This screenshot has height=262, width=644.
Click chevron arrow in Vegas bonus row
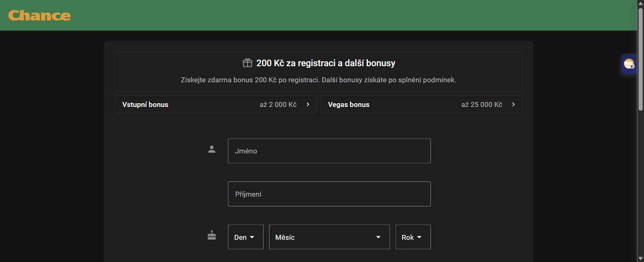pos(513,104)
